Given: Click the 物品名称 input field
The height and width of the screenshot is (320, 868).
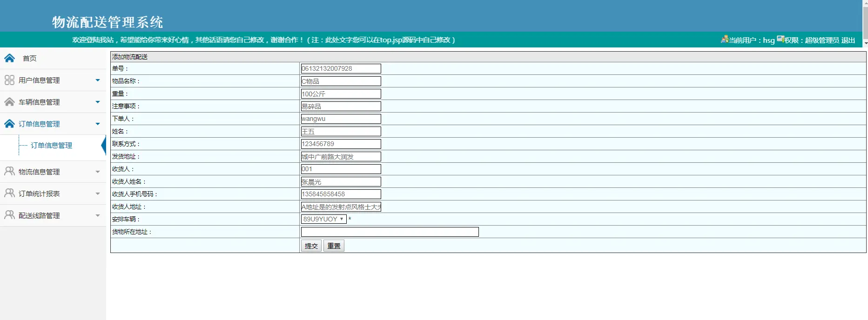Looking at the screenshot, I should click(x=341, y=81).
